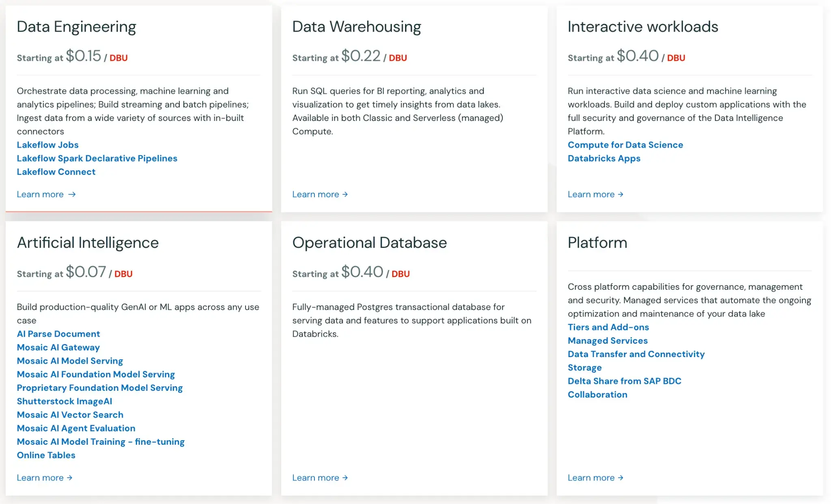This screenshot has height=504, width=831.
Task: Open Delta Share from SAP BDC
Action: click(624, 381)
